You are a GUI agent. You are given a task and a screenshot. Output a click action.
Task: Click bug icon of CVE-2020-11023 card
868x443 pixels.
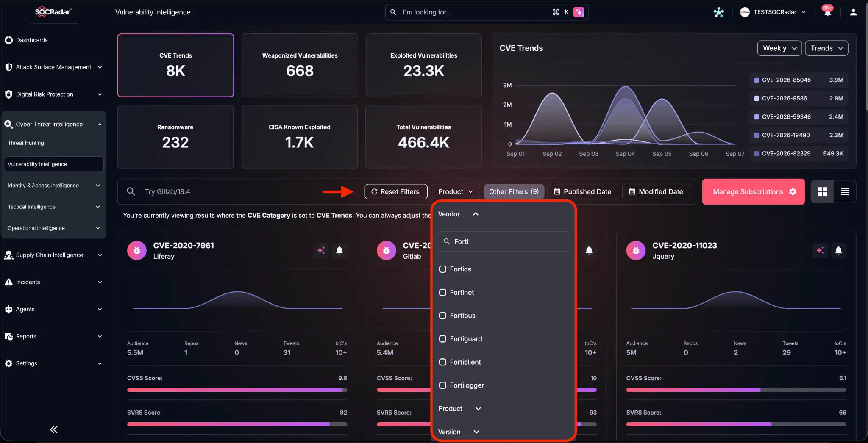[x=636, y=250]
